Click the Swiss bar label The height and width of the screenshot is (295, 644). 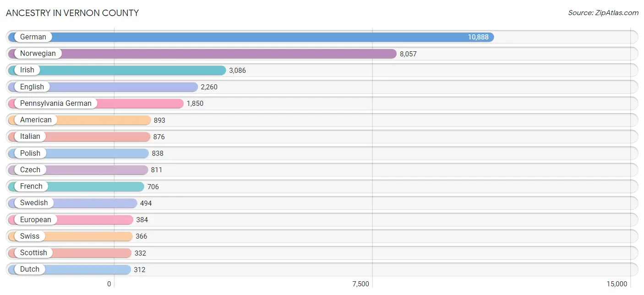pyautogui.click(x=30, y=236)
